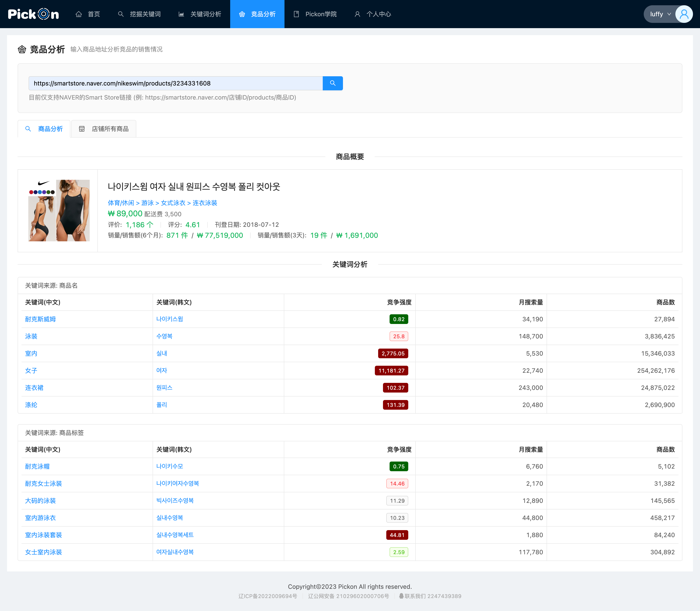The image size is (700, 611).
Task: Go to 挖掘关键词 in the navbar
Action: pos(139,14)
